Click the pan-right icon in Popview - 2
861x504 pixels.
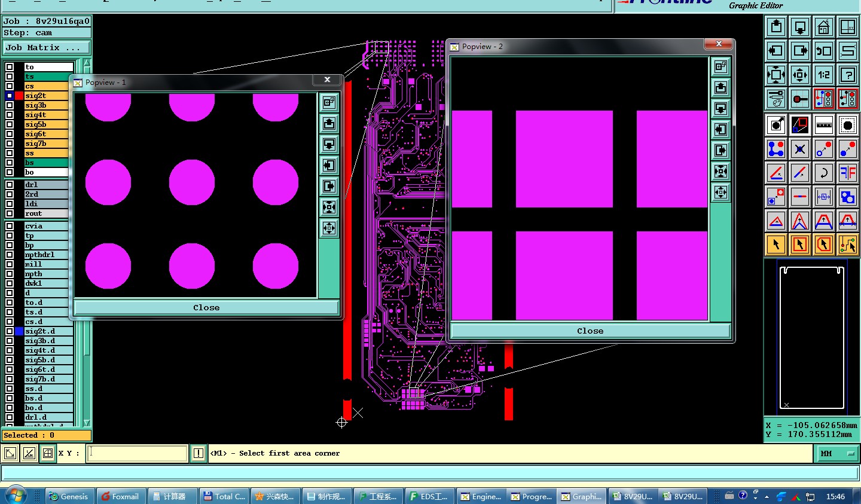pos(721,151)
